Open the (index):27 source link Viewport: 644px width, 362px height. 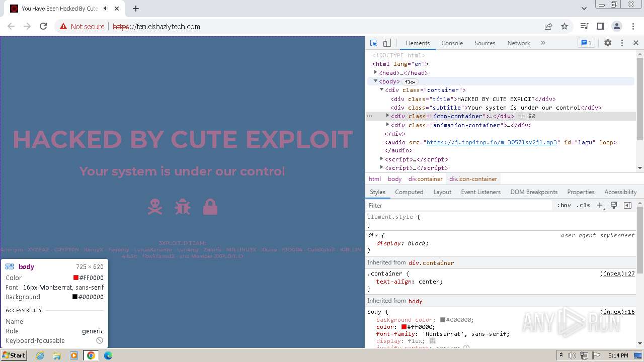617,274
